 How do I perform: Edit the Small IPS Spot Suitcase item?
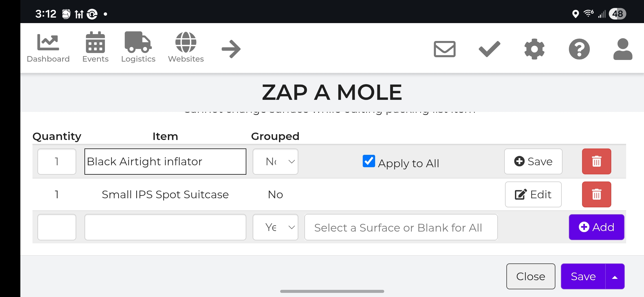tap(533, 194)
